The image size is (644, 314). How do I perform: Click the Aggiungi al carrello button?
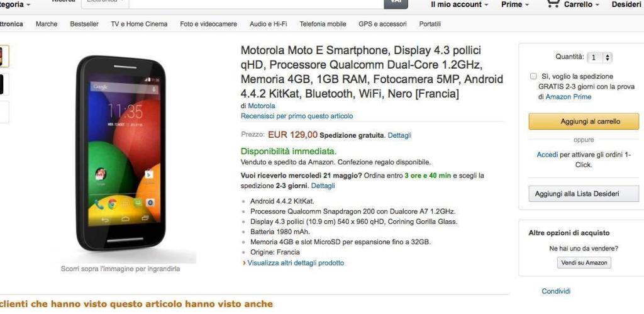point(583,121)
